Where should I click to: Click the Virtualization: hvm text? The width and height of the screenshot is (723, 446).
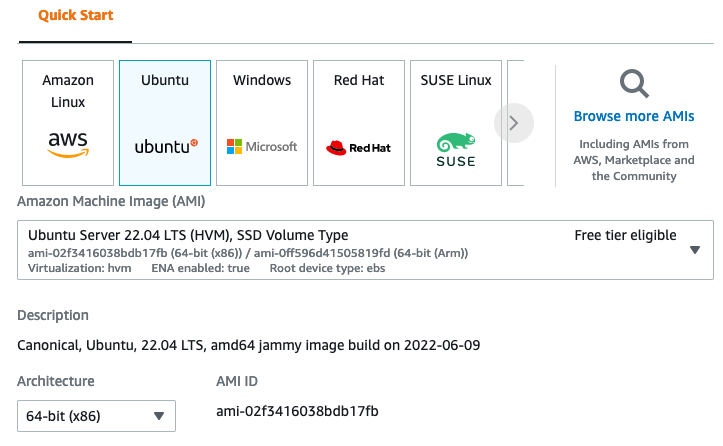pos(79,268)
